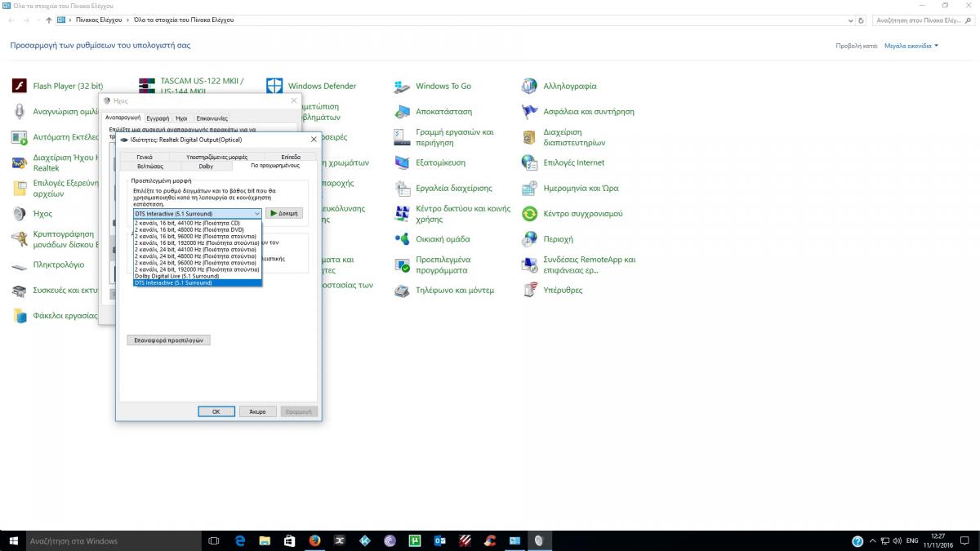Choose 2 κανάλι, 24 bit, 192000 Hz option
Screen dimensions: 980x551
(198, 269)
